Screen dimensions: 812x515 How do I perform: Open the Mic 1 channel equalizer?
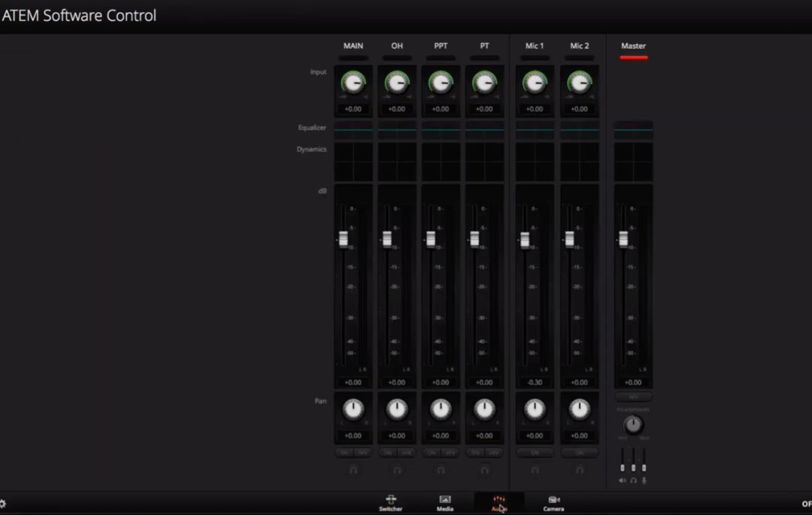[x=535, y=129]
